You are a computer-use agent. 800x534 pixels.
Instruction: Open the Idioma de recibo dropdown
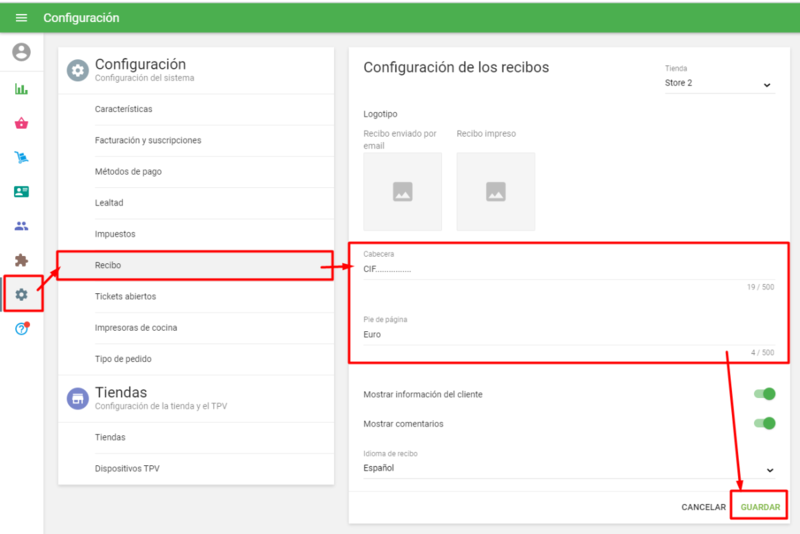pos(569,468)
